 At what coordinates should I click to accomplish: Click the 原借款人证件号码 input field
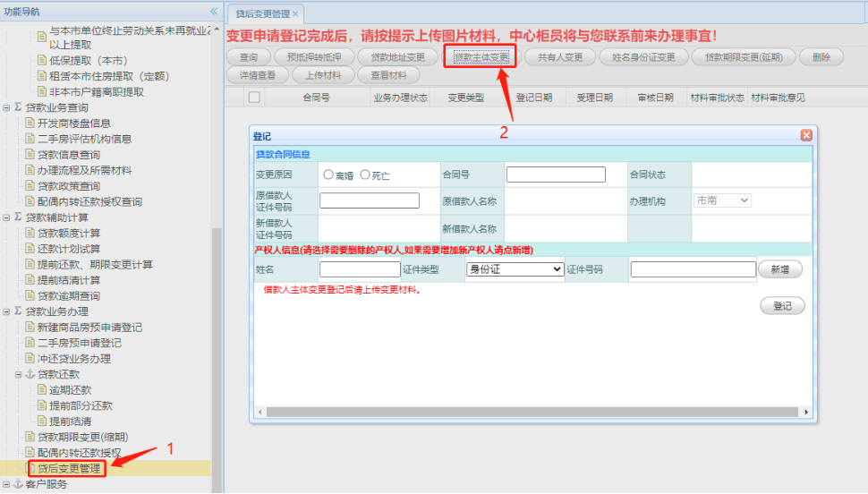(370, 200)
